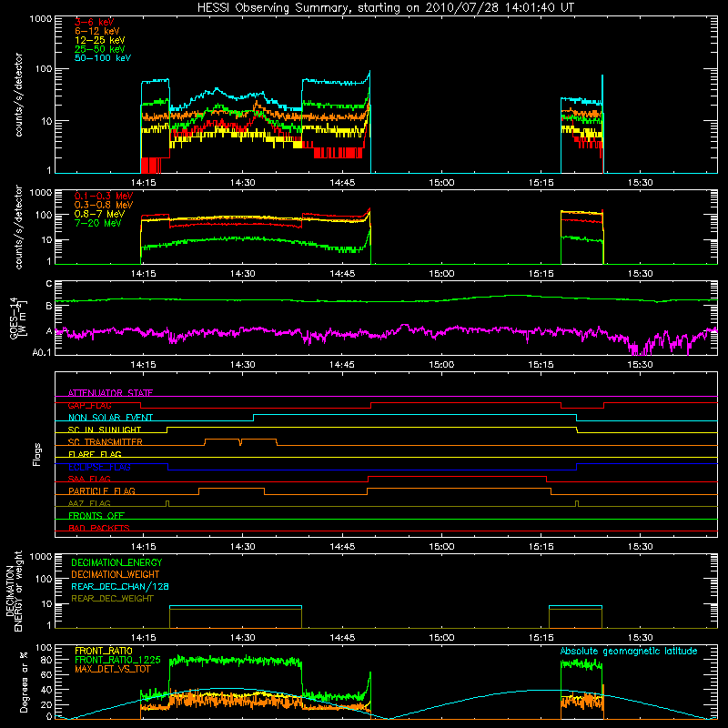728x728 pixels.
Task: Click the 'GOES-14' y-axis label
Action: [x=14, y=318]
